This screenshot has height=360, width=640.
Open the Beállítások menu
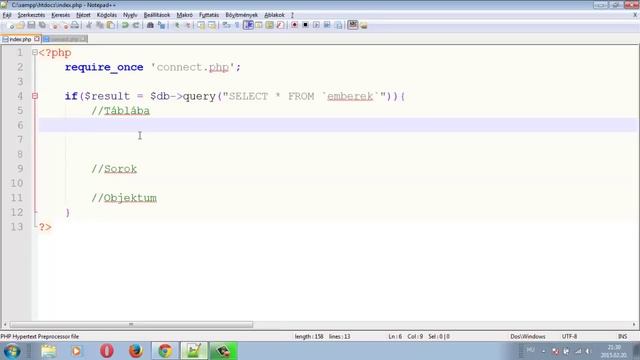coord(157,15)
